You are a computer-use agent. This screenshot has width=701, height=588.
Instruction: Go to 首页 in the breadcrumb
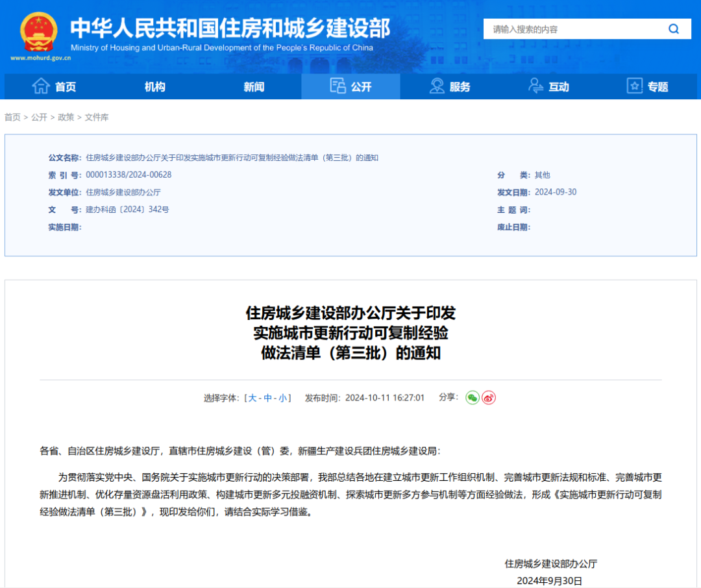click(x=12, y=117)
